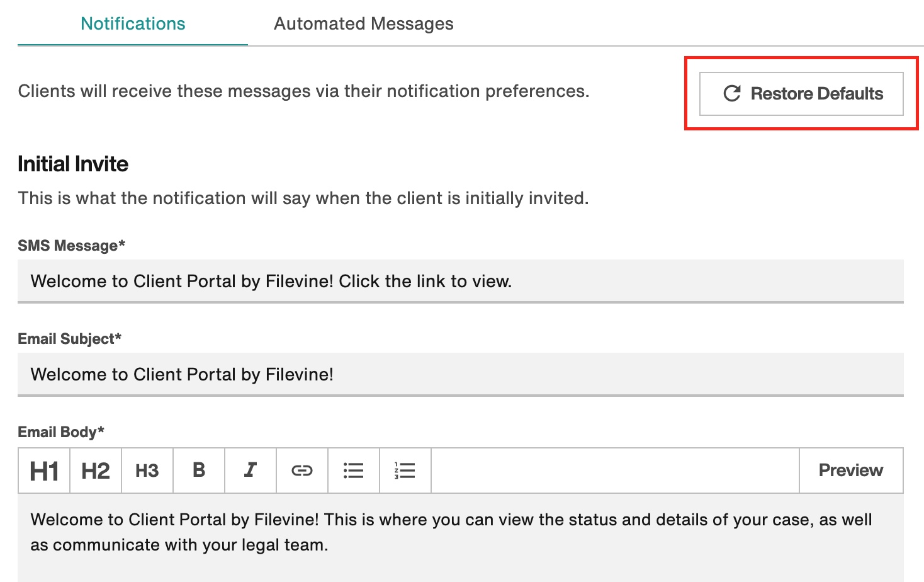This screenshot has height=582, width=924.
Task: Click the 'Email Body*' label
Action: (61, 432)
